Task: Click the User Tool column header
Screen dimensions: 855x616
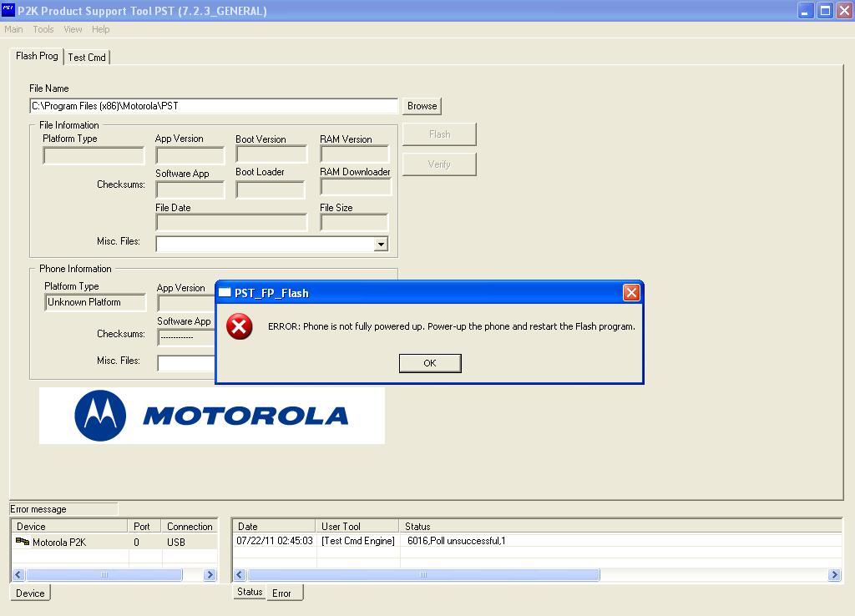Action: tap(357, 526)
